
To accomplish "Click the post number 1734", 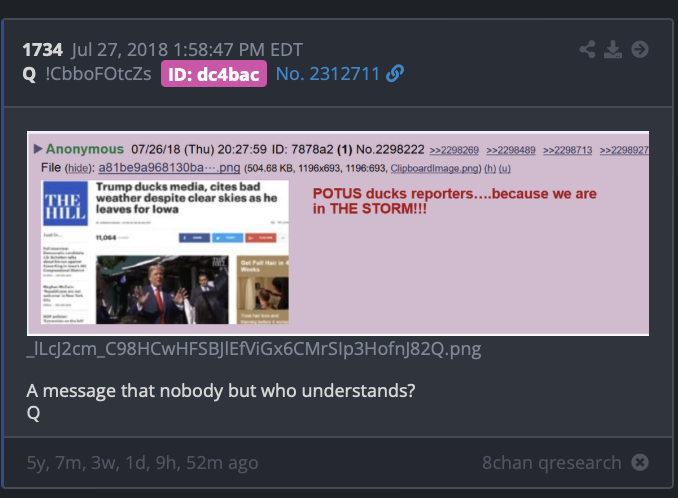I will tap(42, 50).
